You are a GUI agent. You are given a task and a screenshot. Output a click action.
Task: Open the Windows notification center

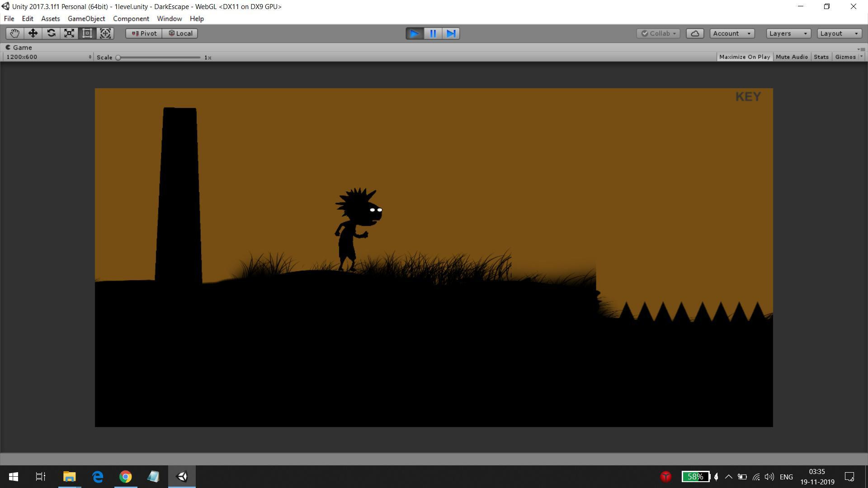(849, 477)
